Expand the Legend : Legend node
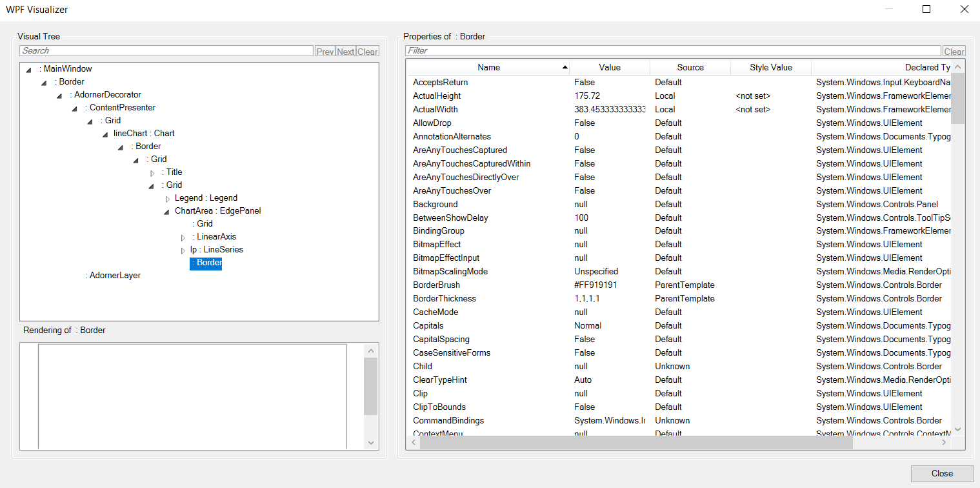The image size is (980, 488). tap(168, 199)
